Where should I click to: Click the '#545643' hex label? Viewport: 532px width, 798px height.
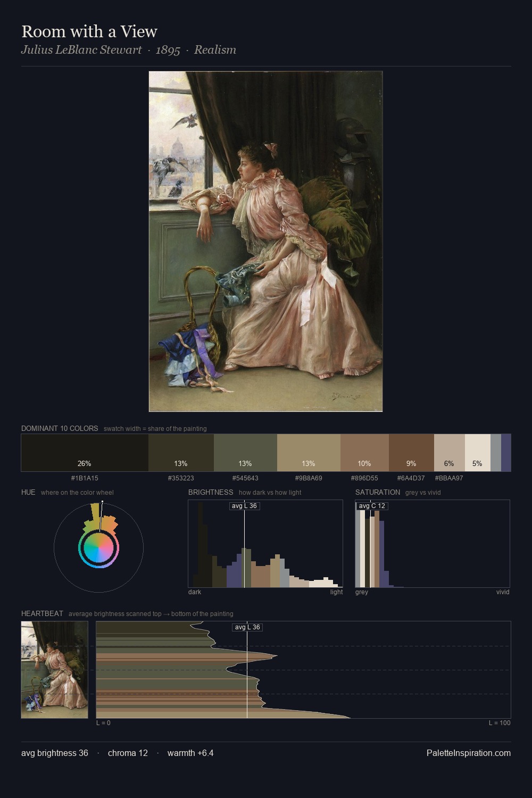tap(245, 478)
